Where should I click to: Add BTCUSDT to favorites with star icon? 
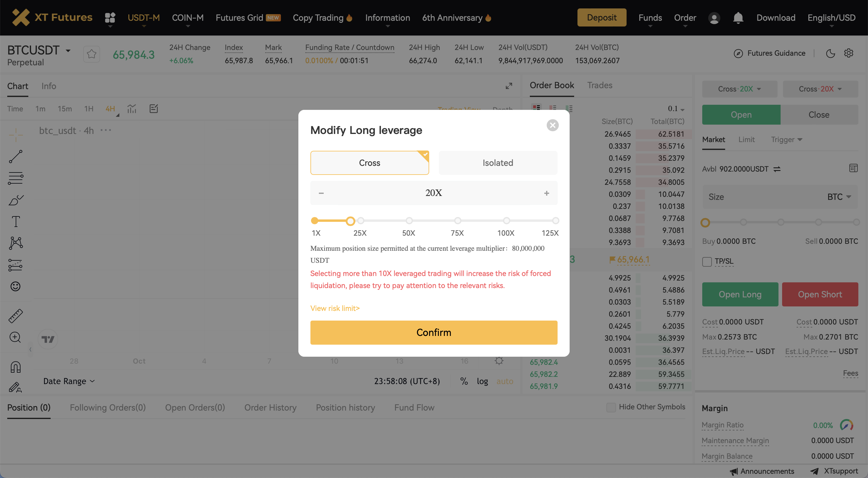click(x=91, y=54)
